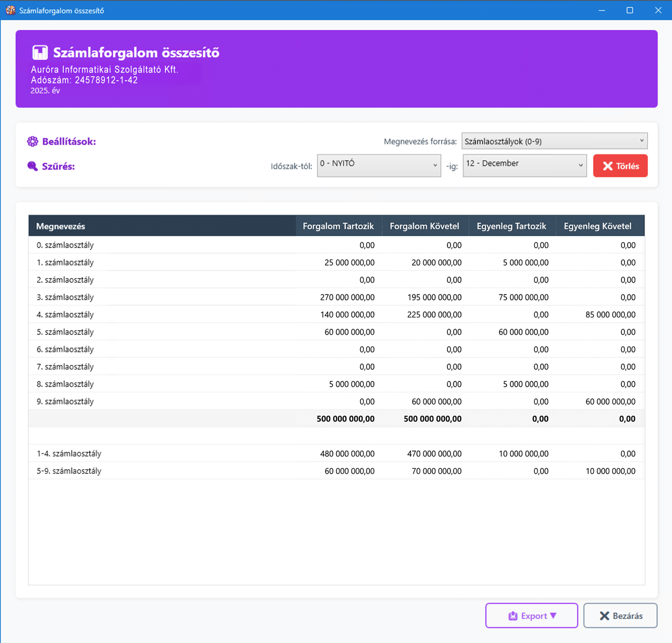
Task: Minimize the window from the title bar
Action: click(x=601, y=10)
